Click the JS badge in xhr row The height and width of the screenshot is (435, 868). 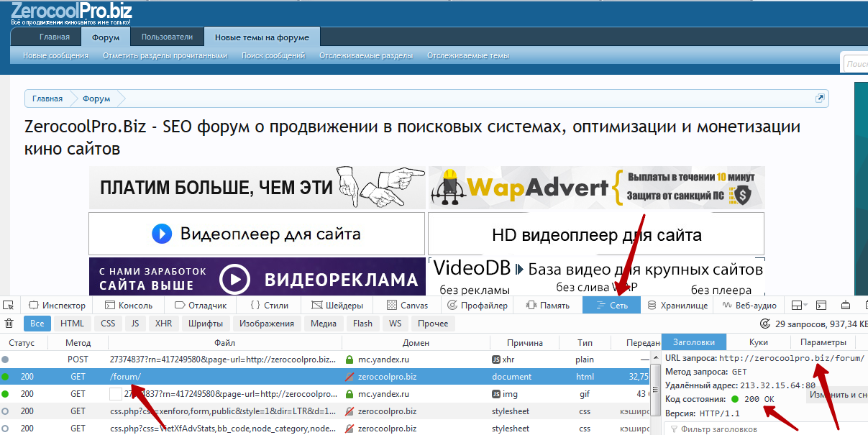495,359
